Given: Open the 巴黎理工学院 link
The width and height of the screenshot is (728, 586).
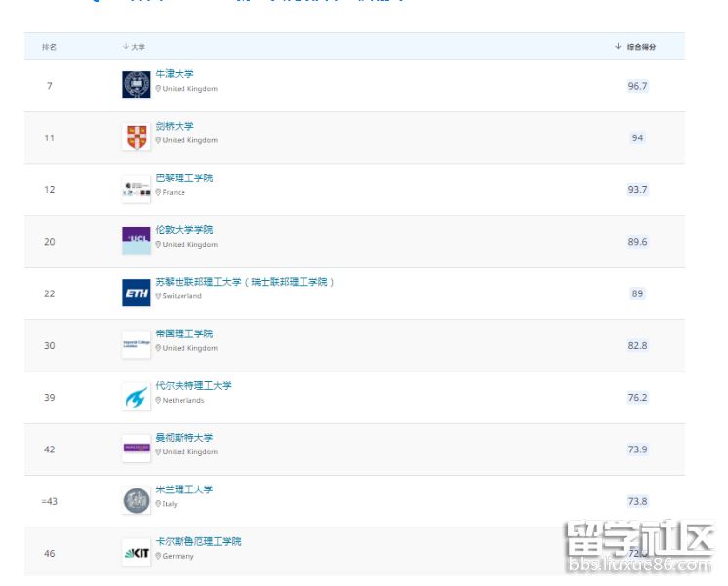Looking at the screenshot, I should [183, 178].
